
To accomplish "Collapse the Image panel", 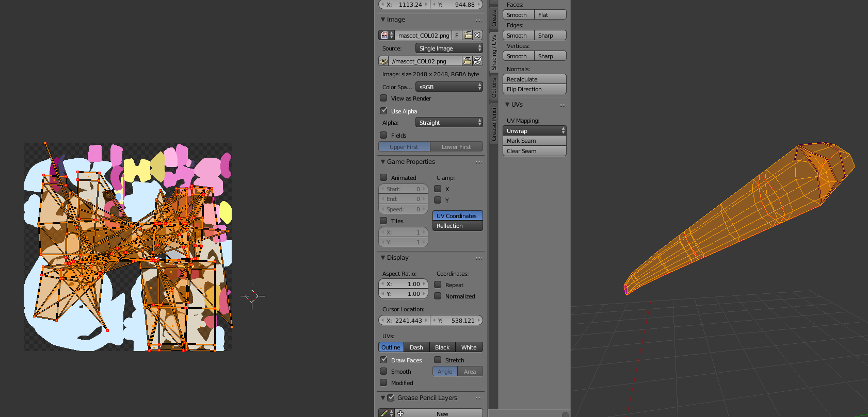I will [x=383, y=20].
